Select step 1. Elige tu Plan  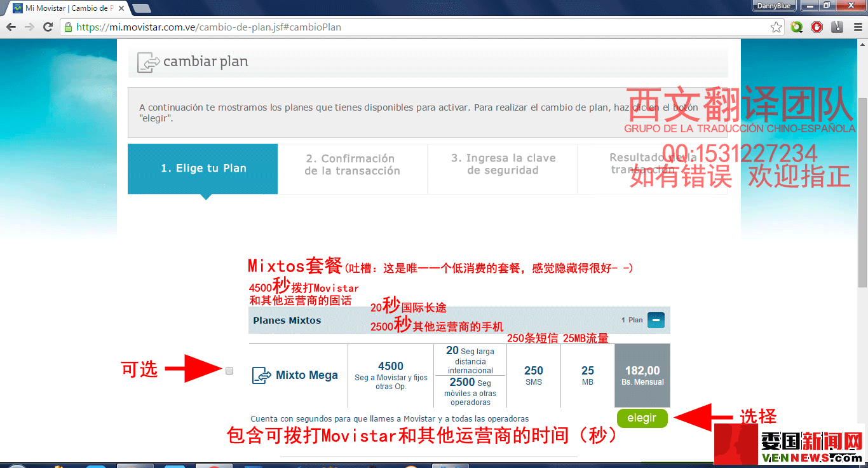[x=203, y=169]
